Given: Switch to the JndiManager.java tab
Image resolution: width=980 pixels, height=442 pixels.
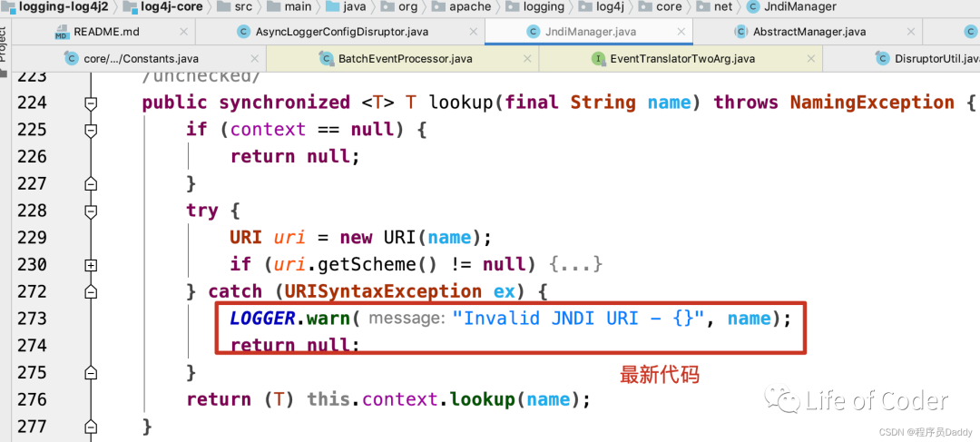Looking at the screenshot, I should click(x=590, y=32).
